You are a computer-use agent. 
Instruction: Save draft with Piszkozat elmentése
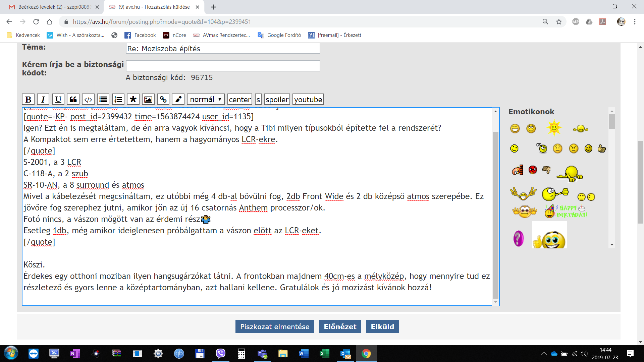(x=275, y=327)
